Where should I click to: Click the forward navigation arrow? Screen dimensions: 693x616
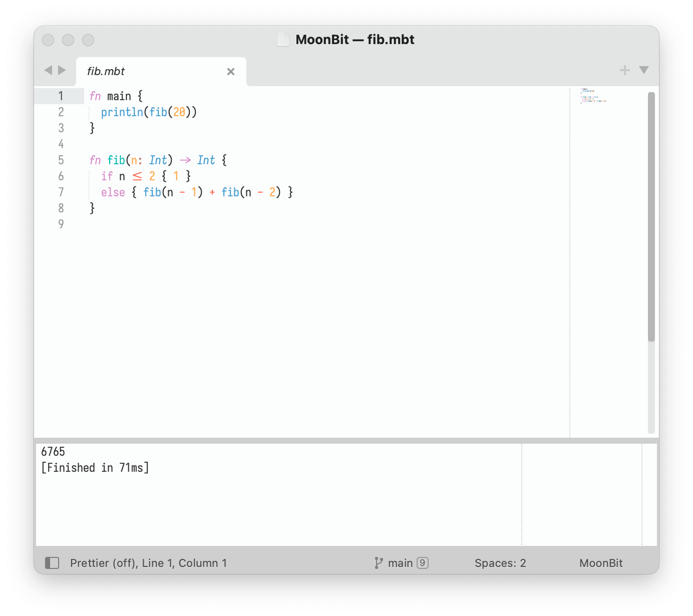tap(62, 70)
